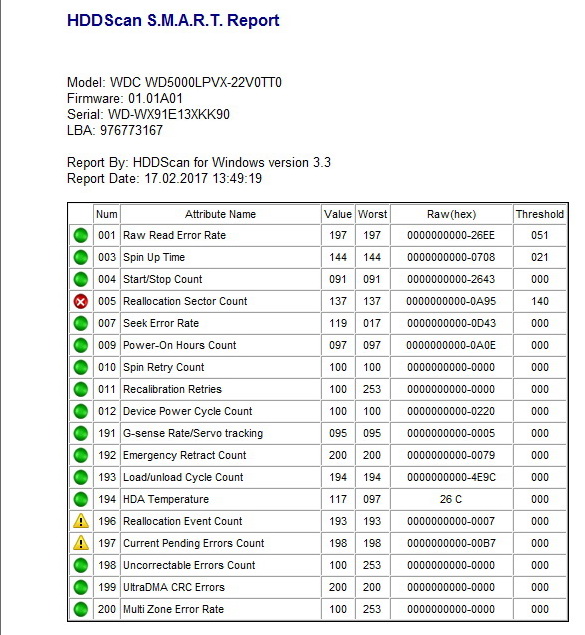Click the Value column header
The width and height of the screenshot is (585, 635).
[338, 214]
